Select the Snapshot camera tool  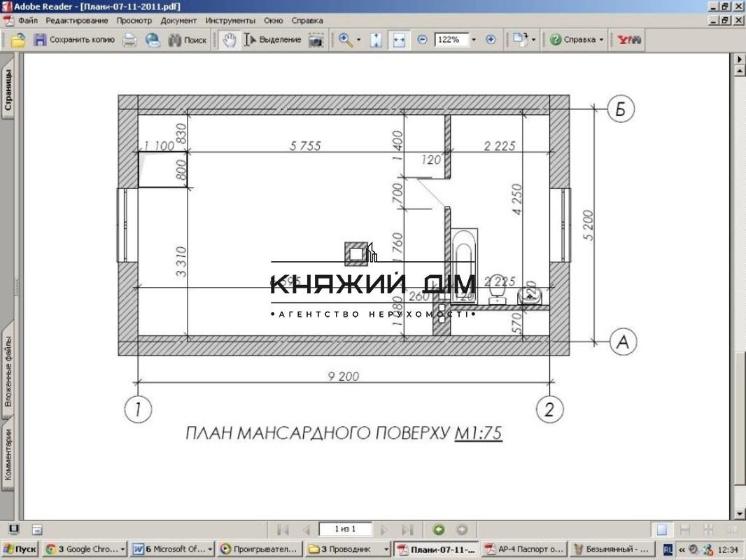pos(316,40)
